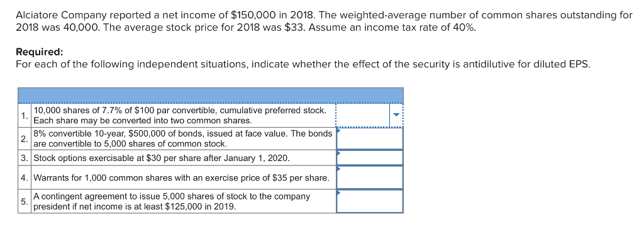Open the answer cell for contingent agreement row
This screenshot has width=644, height=234.
[370, 201]
